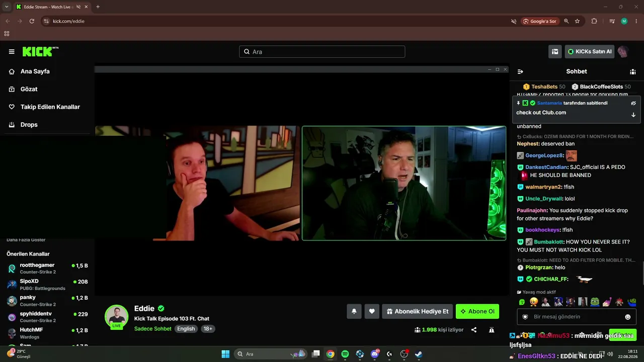The width and height of the screenshot is (644, 362).
Task: Open SipoXD channel
Action: click(x=47, y=285)
